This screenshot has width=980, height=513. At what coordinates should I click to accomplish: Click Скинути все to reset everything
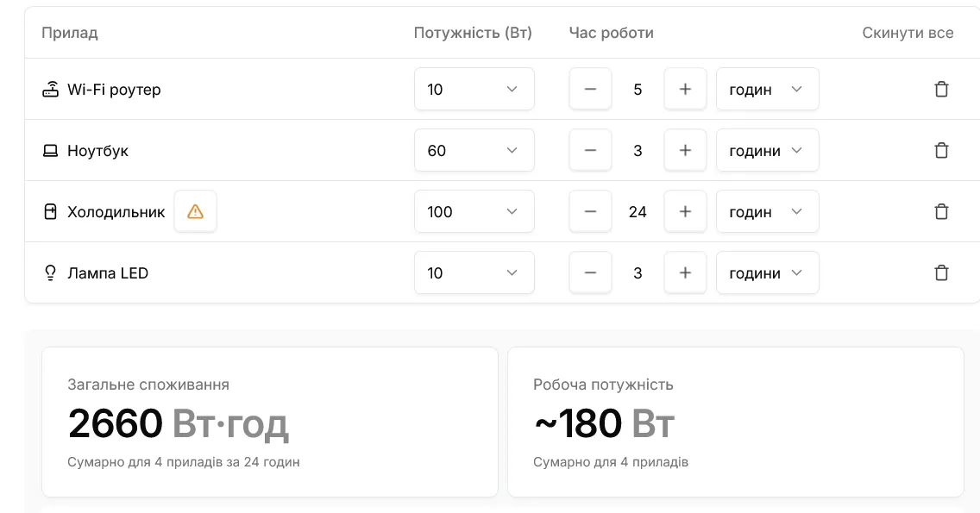[x=908, y=33]
